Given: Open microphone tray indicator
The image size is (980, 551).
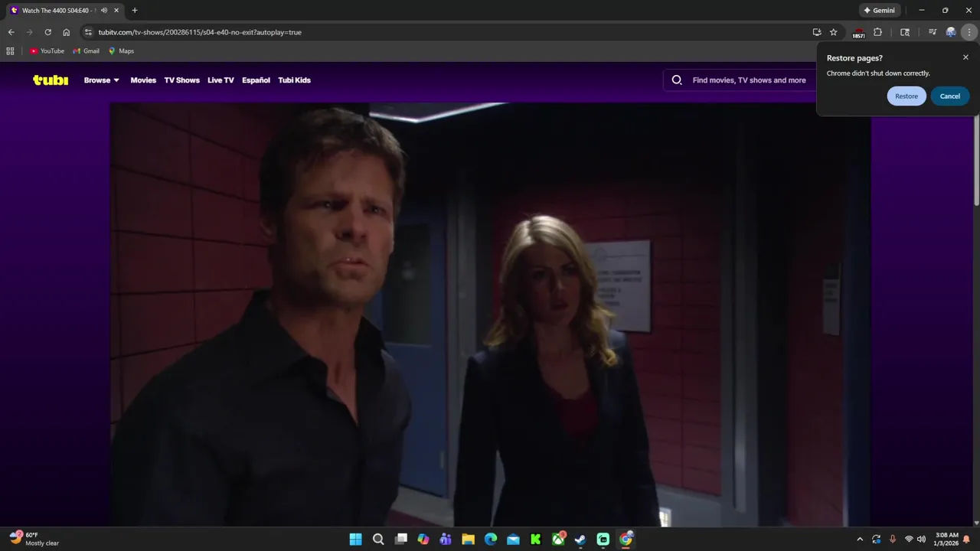Looking at the screenshot, I should click(x=892, y=540).
